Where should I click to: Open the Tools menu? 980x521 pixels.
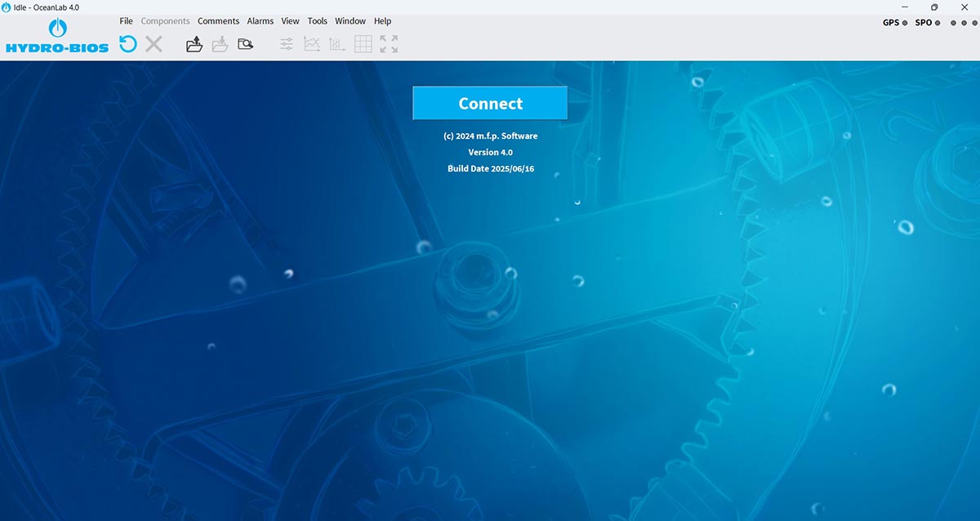coord(317,21)
